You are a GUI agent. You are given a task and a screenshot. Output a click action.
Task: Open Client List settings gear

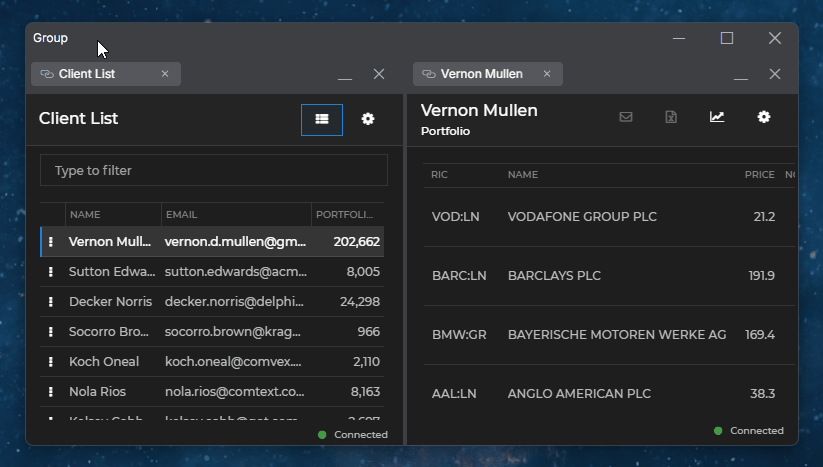tap(368, 119)
